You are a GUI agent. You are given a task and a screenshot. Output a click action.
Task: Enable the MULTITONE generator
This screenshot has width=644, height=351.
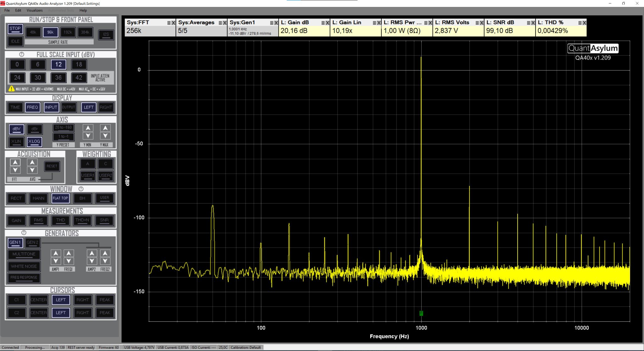[24, 254]
